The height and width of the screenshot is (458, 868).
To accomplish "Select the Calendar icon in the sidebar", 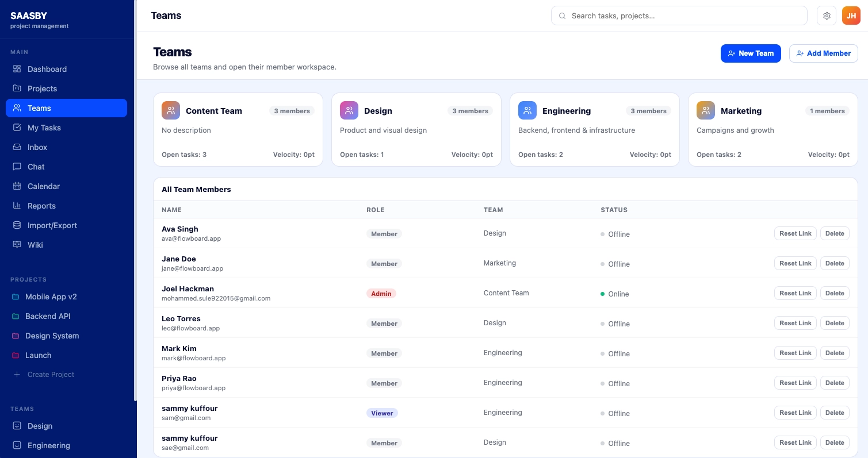I will pyautogui.click(x=17, y=186).
